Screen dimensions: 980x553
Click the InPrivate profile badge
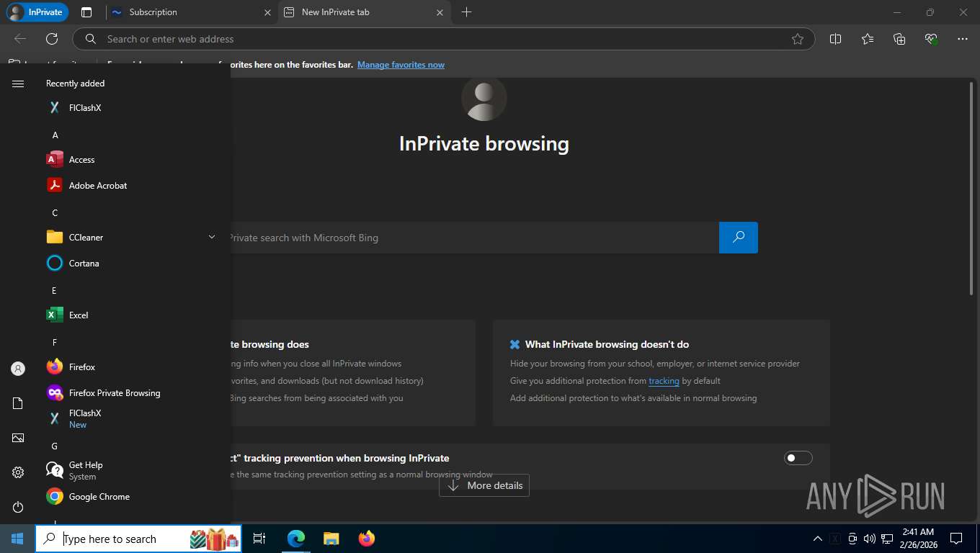37,12
